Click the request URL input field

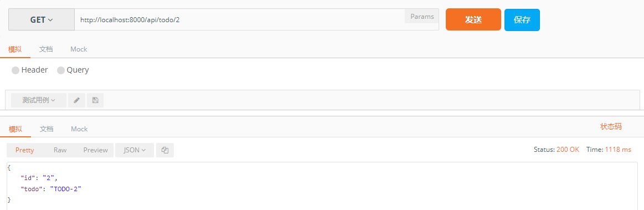(x=240, y=20)
